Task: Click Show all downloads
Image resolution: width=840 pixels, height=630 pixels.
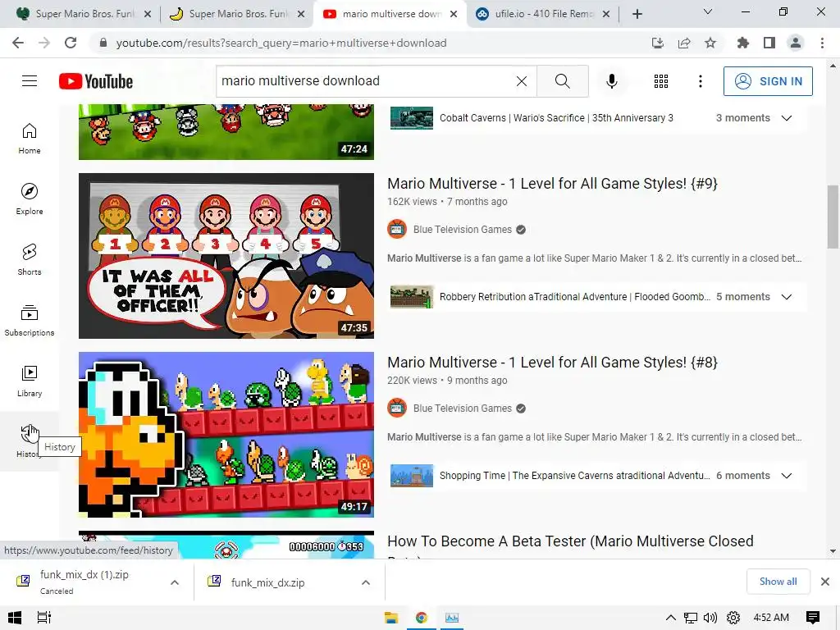Action: click(x=778, y=582)
